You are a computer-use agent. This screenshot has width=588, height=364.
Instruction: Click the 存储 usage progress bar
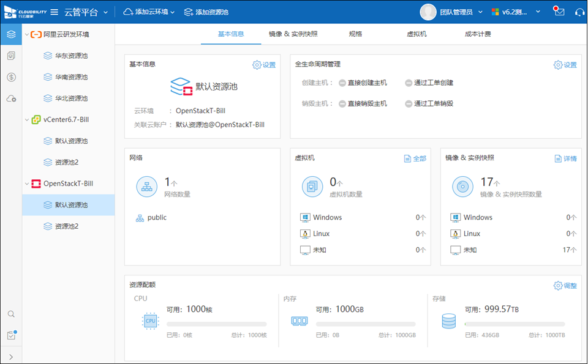514,324
